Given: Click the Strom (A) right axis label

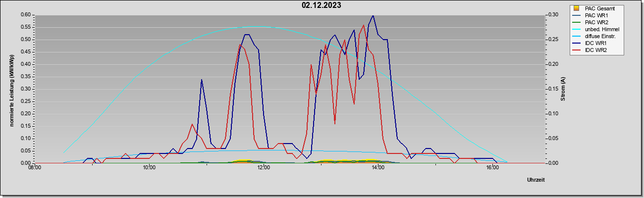Looking at the screenshot, I should click(x=563, y=89).
